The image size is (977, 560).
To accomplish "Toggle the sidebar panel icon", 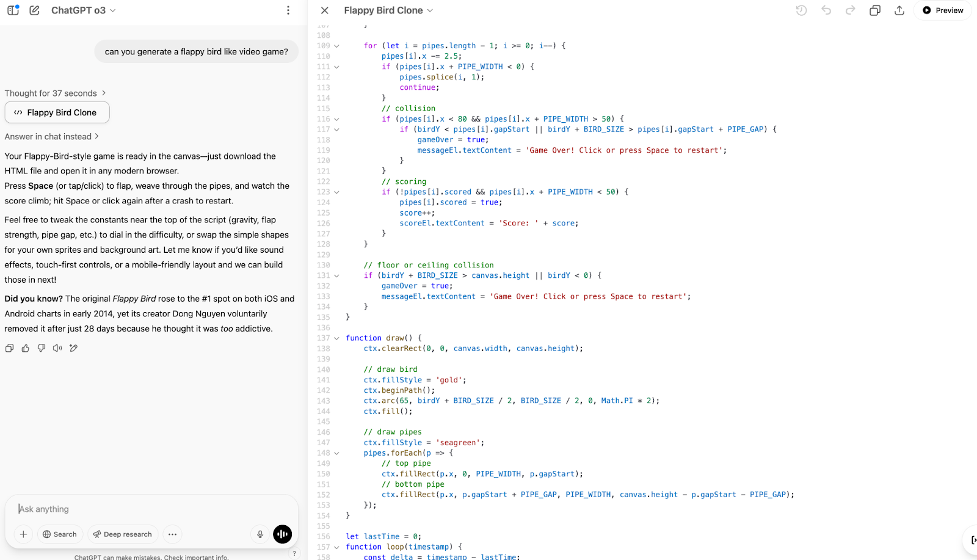I will [13, 10].
